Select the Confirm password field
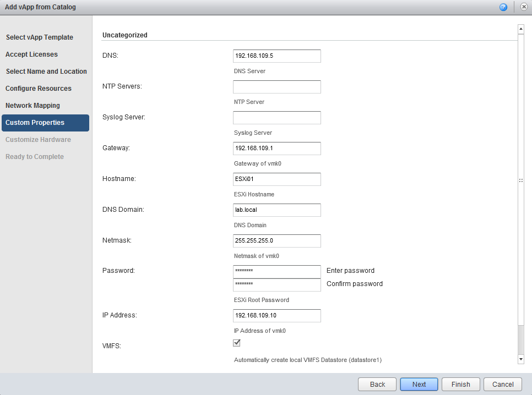The height and width of the screenshot is (395, 532). point(276,284)
